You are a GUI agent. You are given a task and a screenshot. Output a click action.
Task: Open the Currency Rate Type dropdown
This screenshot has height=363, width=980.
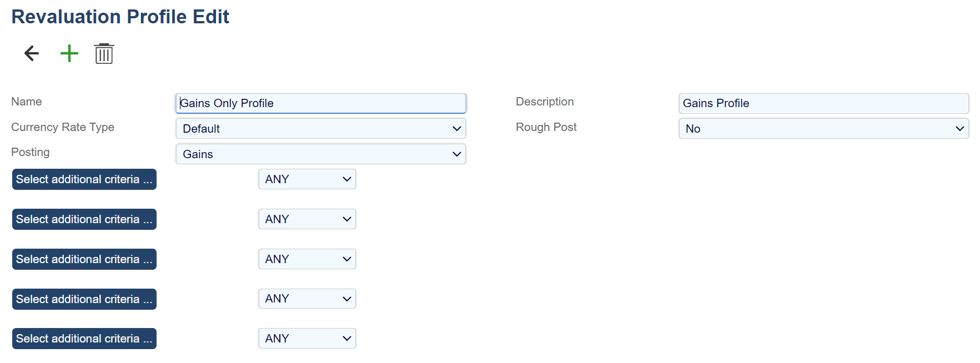pos(320,129)
